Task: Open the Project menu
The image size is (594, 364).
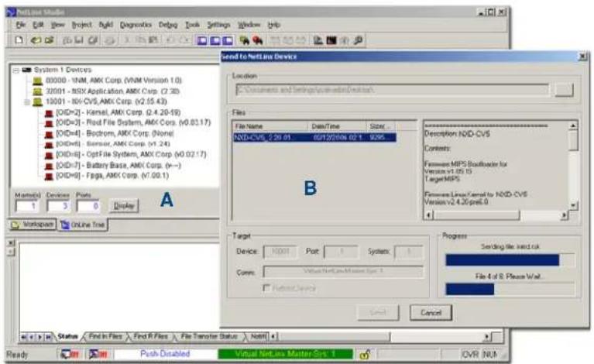Action: click(81, 25)
